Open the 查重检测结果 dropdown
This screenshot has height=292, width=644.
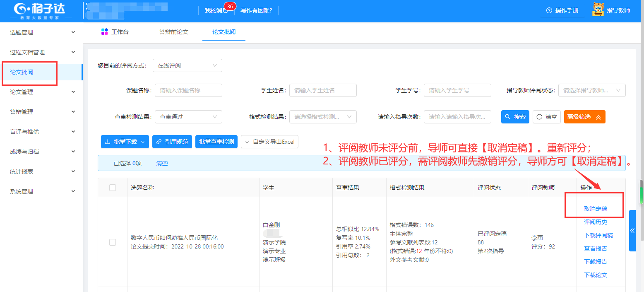point(188,117)
